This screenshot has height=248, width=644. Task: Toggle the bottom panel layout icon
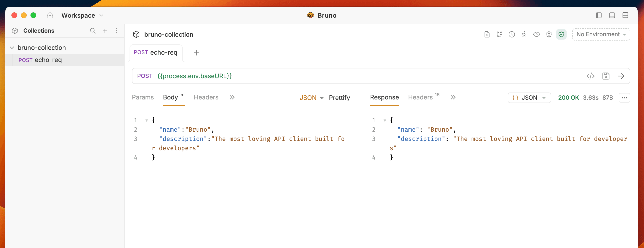tap(612, 15)
